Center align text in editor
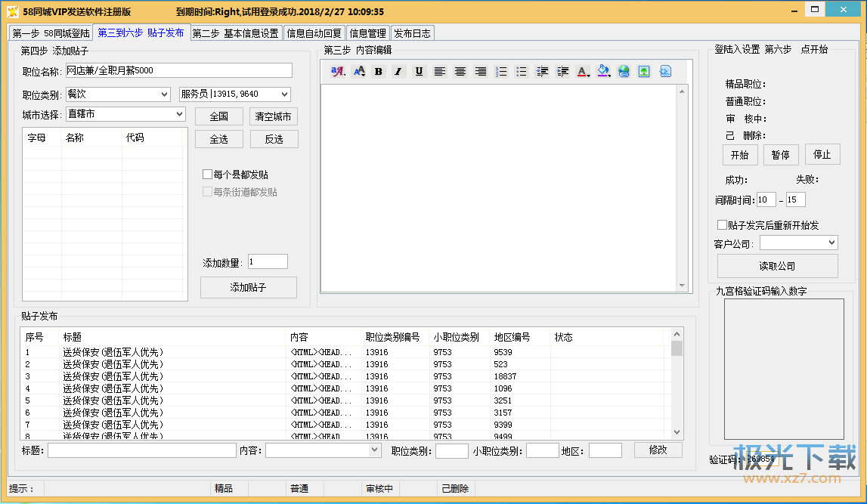The image size is (867, 504). tap(460, 71)
